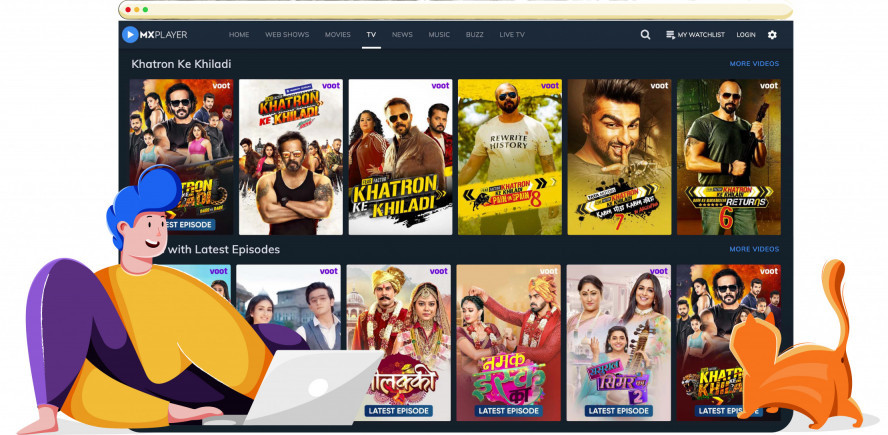Click More Videos for Khatron Ke Khiladi

pyautogui.click(x=754, y=63)
